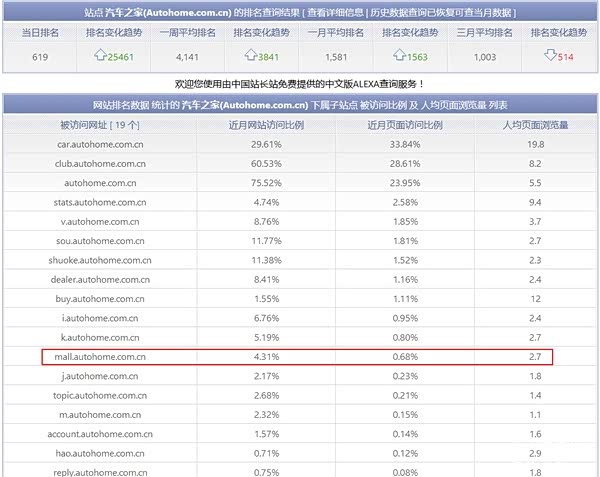Select the dealer.autohome.com.cn entry
The height and width of the screenshot is (477, 600).
pyautogui.click(x=100, y=280)
